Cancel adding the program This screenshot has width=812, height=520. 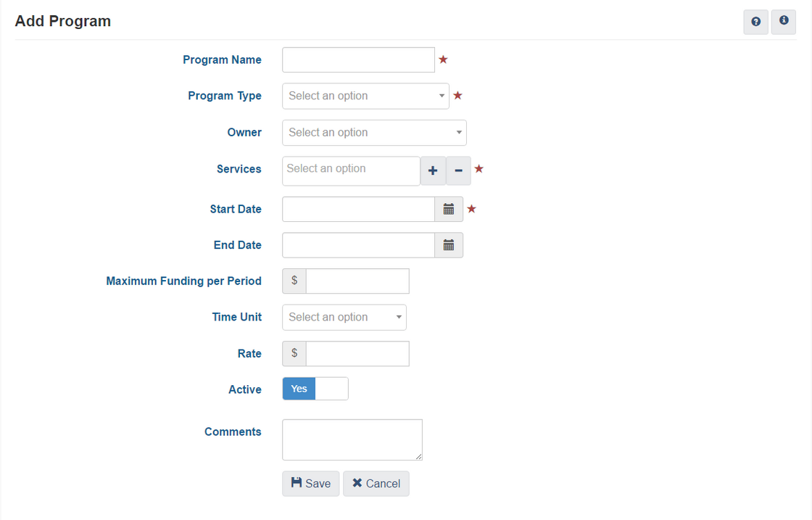376,484
